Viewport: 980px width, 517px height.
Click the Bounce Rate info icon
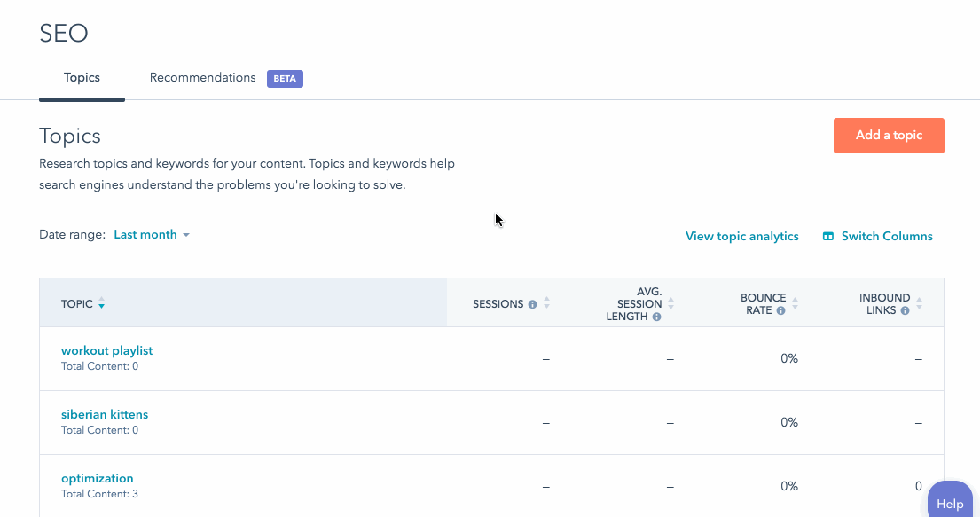point(780,311)
